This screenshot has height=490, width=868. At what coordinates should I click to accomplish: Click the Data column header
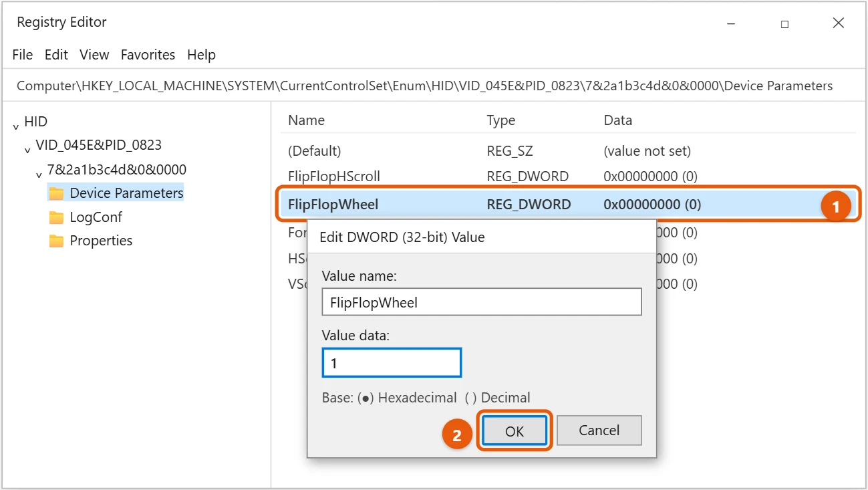[618, 121]
